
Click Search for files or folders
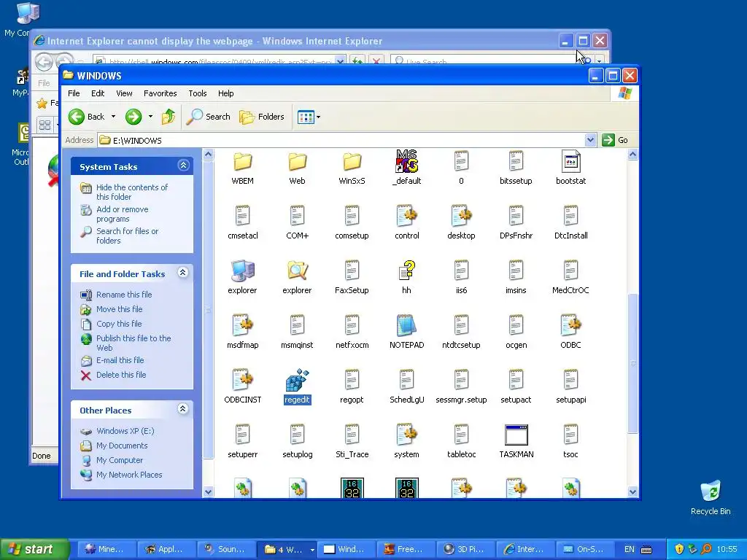tap(127, 236)
